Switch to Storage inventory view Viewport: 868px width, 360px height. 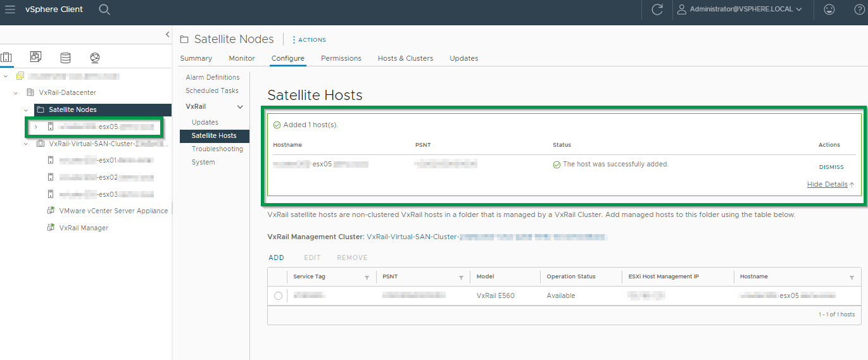[65, 58]
